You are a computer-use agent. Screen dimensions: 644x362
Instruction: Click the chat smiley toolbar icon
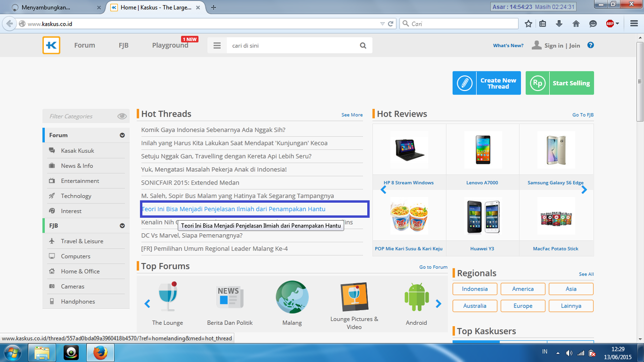tap(593, 24)
